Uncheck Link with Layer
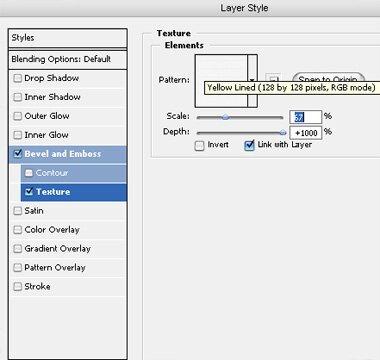The width and height of the screenshot is (380, 360). point(249,145)
